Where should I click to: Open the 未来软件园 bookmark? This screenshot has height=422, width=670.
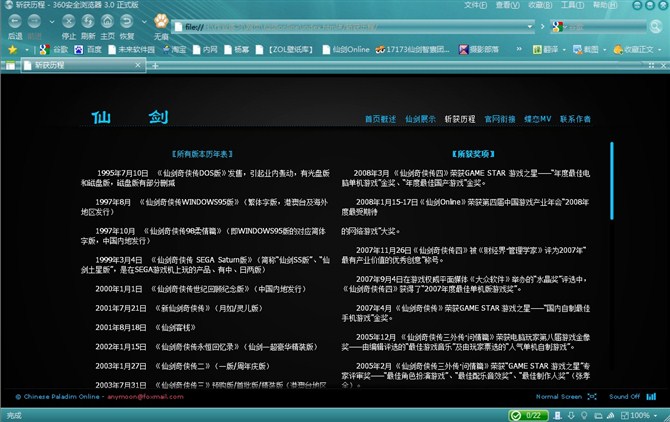(x=131, y=50)
